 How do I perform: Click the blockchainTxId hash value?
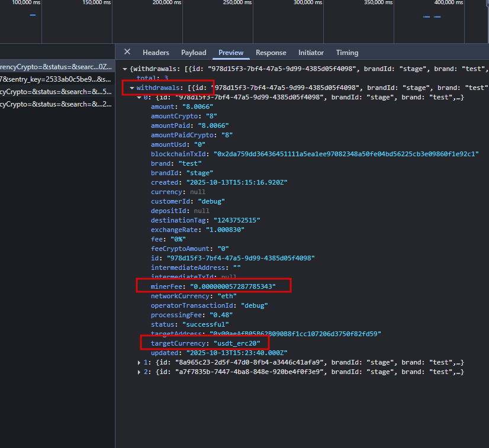(346, 154)
